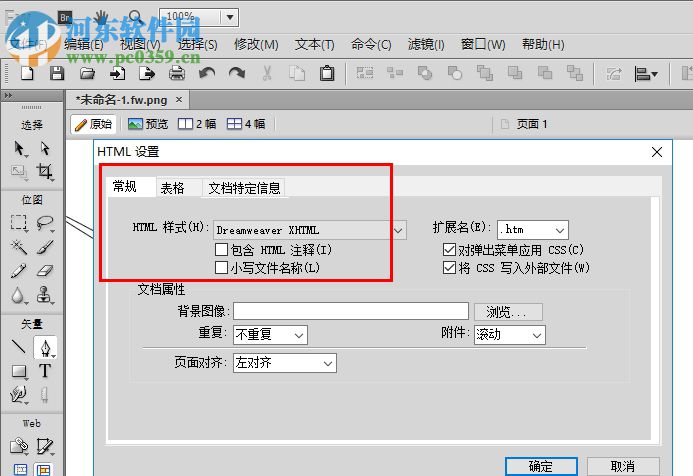Select the Slice tool in Web section
The height and width of the screenshot is (476, 693).
click(x=45, y=446)
